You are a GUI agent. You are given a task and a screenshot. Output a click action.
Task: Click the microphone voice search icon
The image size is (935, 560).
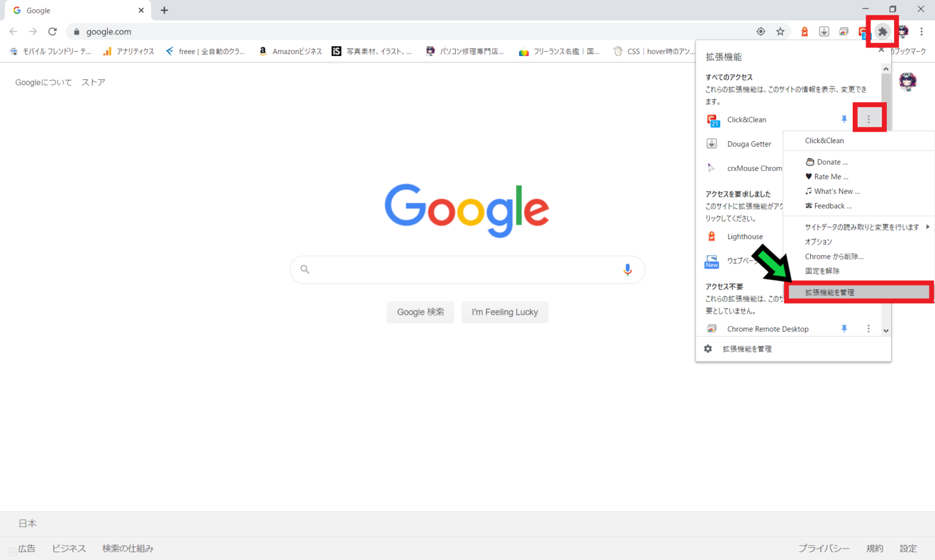[x=628, y=270]
